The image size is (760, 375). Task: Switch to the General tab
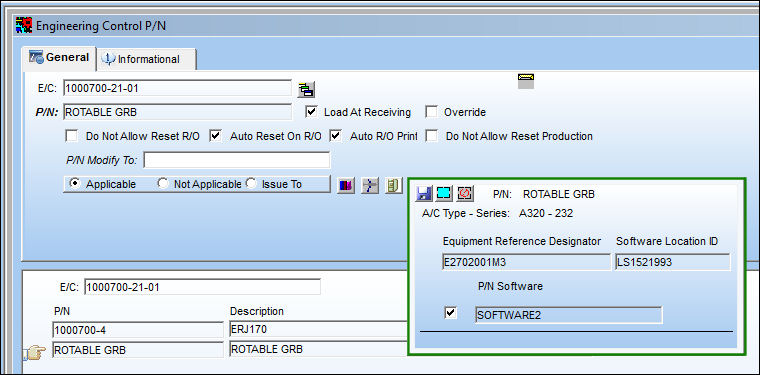click(59, 58)
